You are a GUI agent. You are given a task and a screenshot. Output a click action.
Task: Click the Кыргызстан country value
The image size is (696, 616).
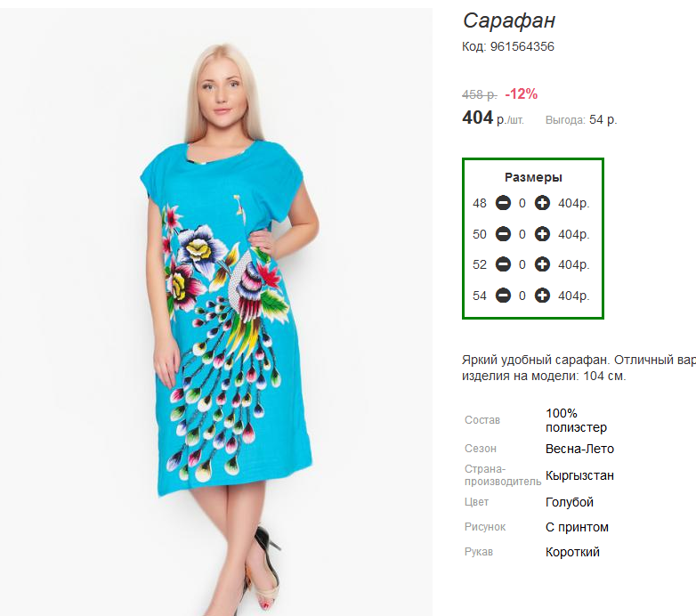pyautogui.click(x=579, y=475)
